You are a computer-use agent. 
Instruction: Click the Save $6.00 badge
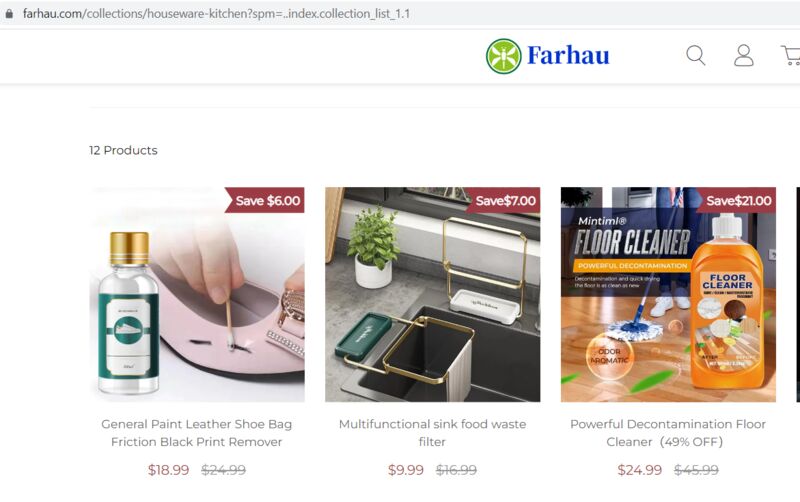click(x=265, y=200)
